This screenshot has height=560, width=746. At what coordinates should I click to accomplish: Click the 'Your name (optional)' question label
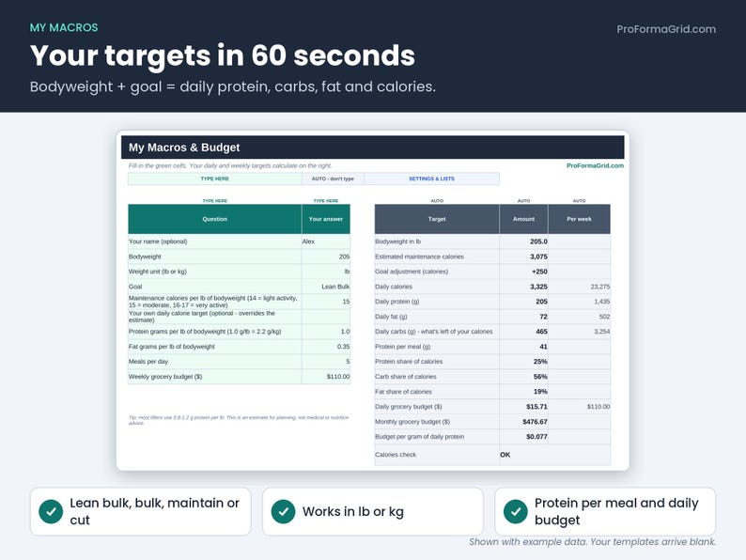(x=158, y=241)
